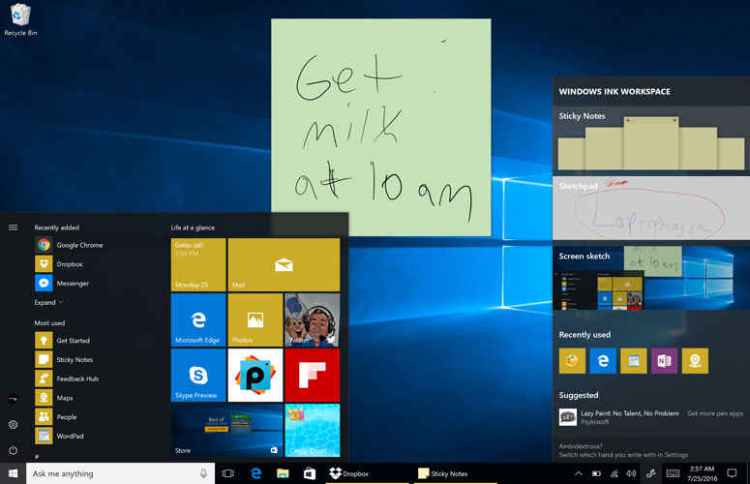Click the microphone icon in the search box

point(204,473)
